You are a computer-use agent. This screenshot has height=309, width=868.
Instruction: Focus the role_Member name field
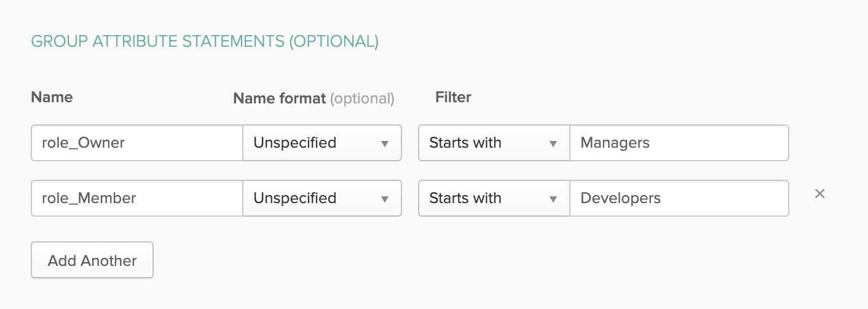pos(136,199)
